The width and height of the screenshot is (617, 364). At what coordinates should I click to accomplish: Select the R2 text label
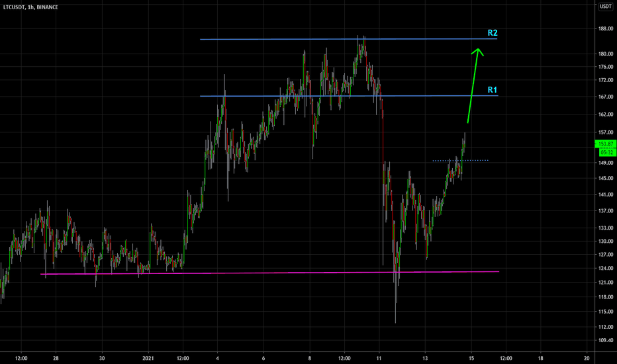point(493,32)
